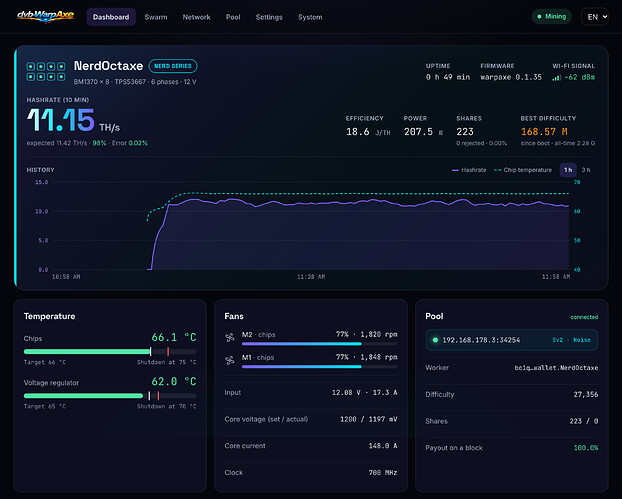This screenshot has height=499, width=622.
Task: Open the Pool tab in navigation
Action: tap(233, 17)
